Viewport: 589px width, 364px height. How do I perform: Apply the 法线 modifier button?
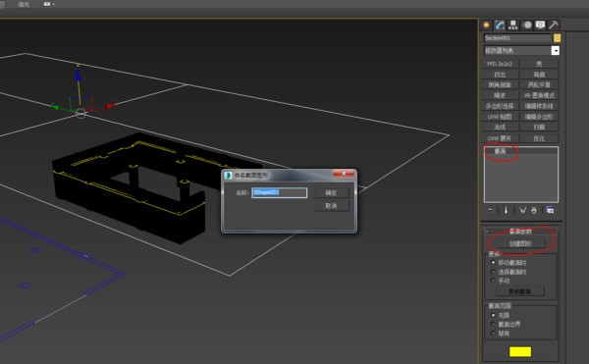pyautogui.click(x=500, y=128)
